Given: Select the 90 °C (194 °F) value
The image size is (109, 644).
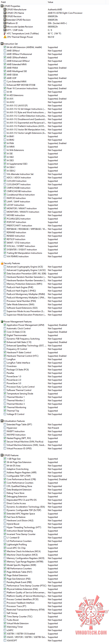Looking at the screenshot, I should point(54,34).
